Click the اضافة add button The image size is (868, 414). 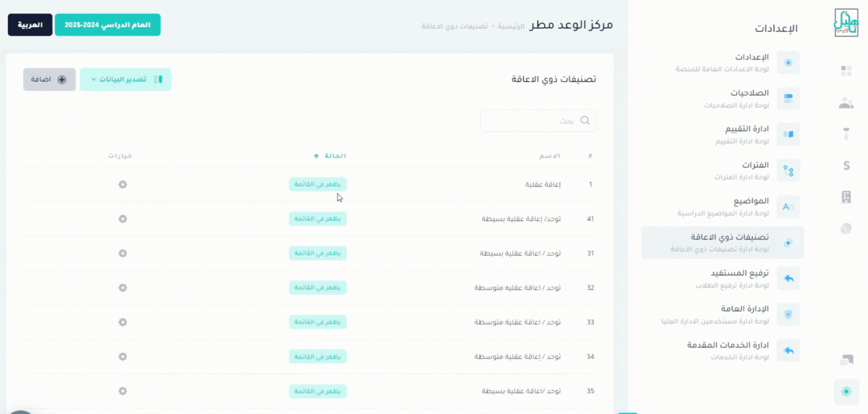(49, 80)
